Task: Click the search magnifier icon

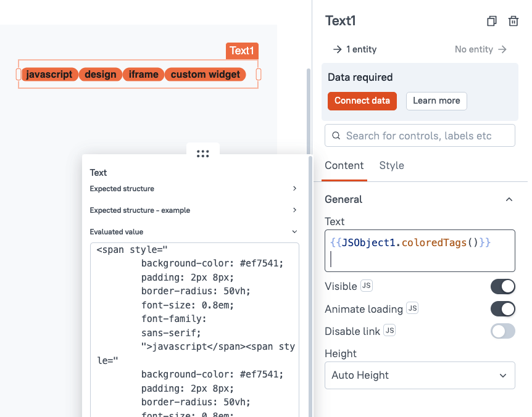Action: click(336, 135)
